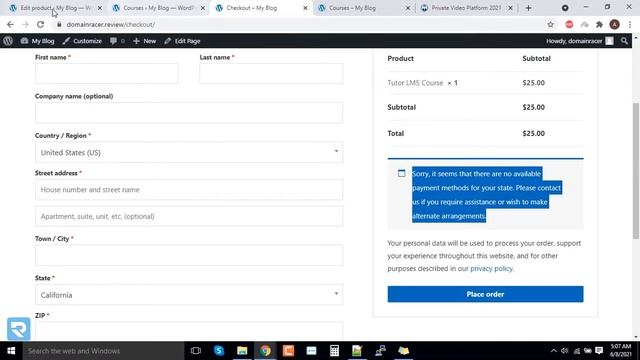
Task: Open the admin bar search icon
Action: pos(624,41)
